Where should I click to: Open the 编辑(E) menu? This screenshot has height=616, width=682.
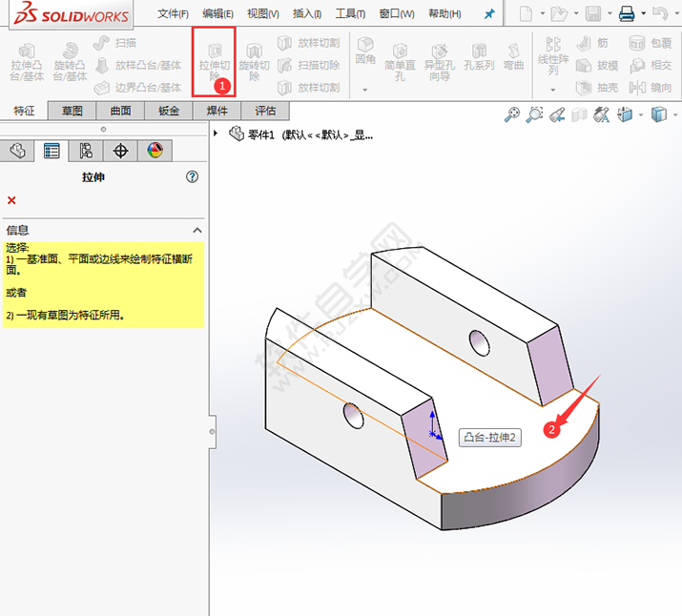217,14
